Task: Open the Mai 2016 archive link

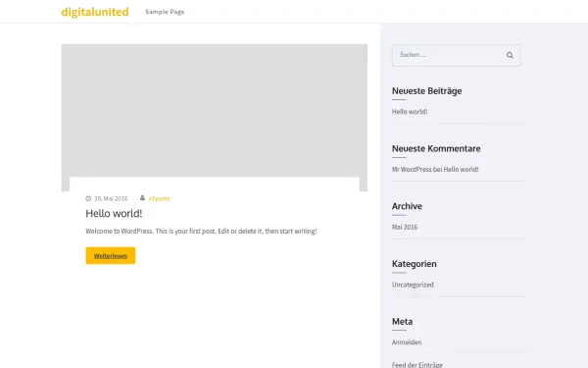Action: click(405, 227)
